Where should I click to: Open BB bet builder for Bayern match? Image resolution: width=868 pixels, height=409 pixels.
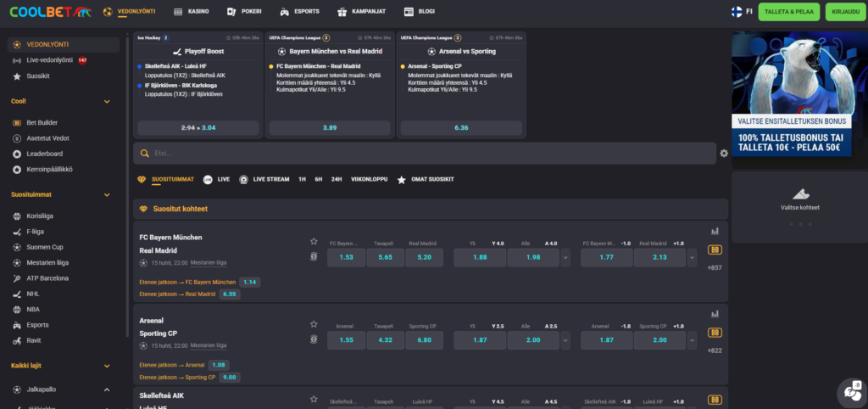[715, 250]
